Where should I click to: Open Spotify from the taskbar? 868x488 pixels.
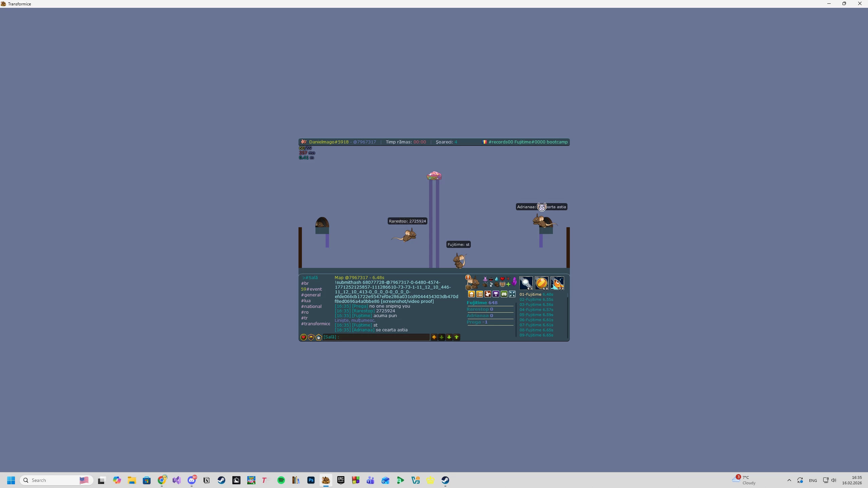281,480
